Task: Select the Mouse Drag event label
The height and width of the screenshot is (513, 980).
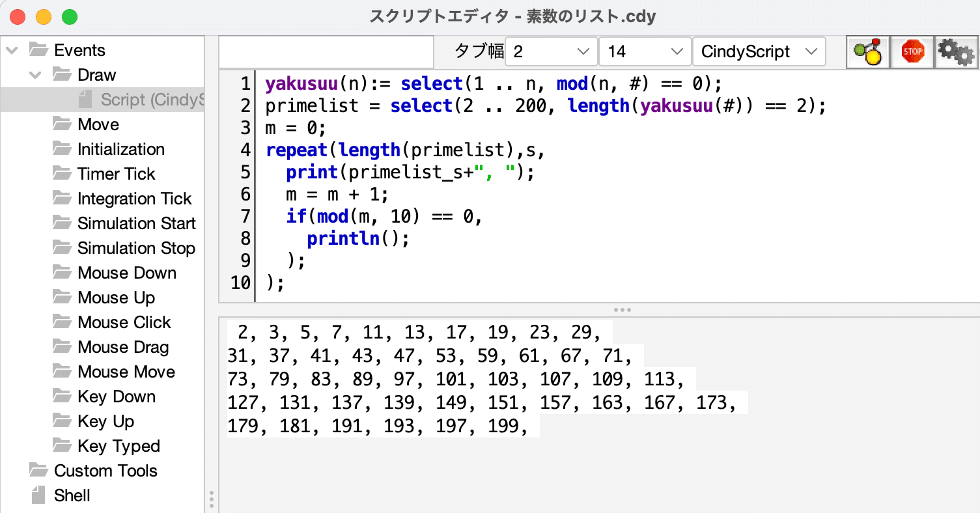Action: pos(123,347)
